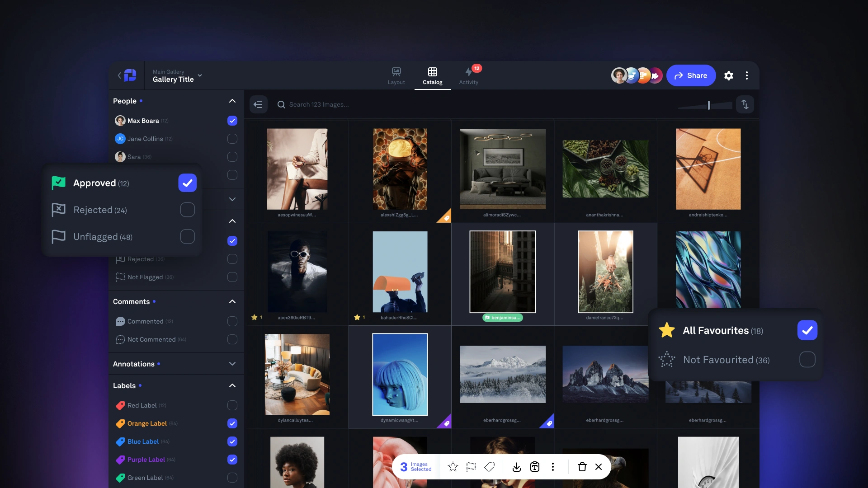Collapse the People section

(232, 101)
